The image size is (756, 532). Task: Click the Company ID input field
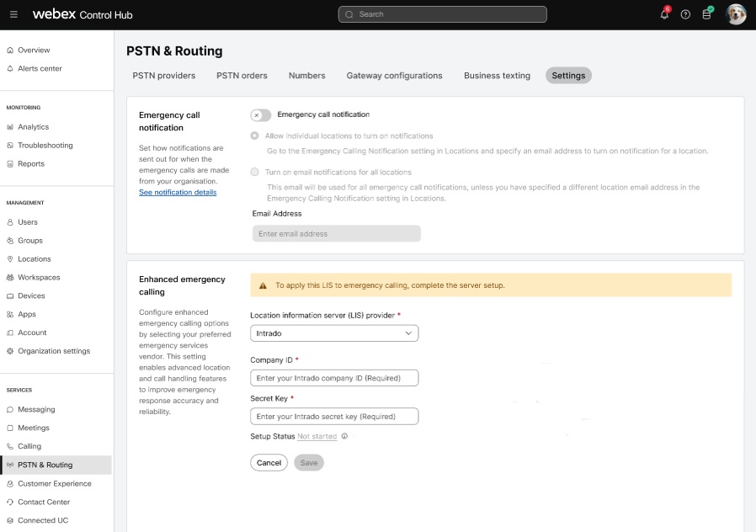tap(334, 378)
